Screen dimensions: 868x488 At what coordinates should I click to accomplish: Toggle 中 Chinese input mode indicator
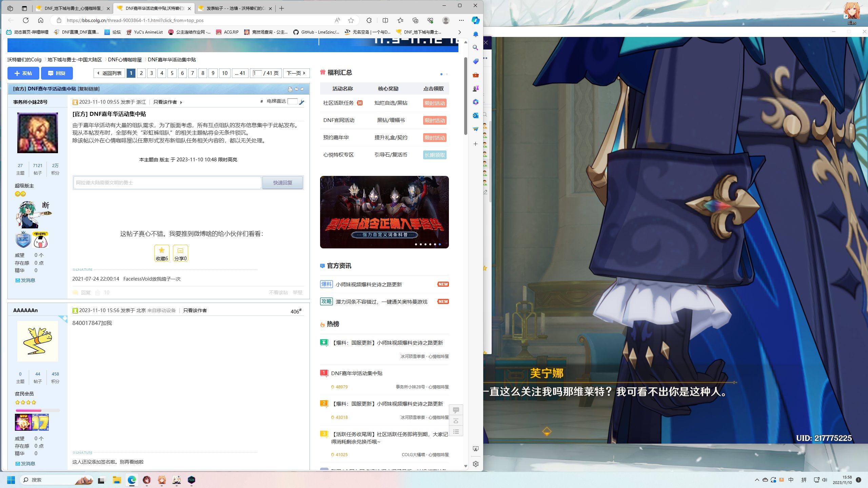(791, 480)
